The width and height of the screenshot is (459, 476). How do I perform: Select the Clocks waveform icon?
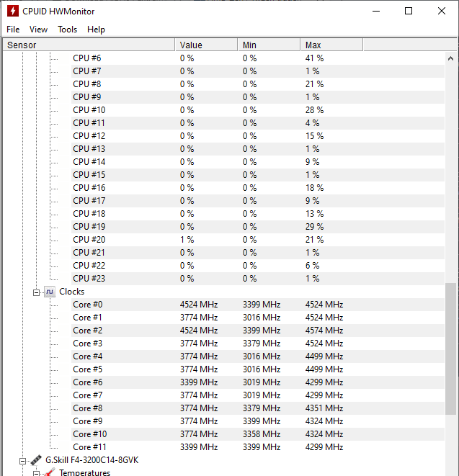(50, 292)
